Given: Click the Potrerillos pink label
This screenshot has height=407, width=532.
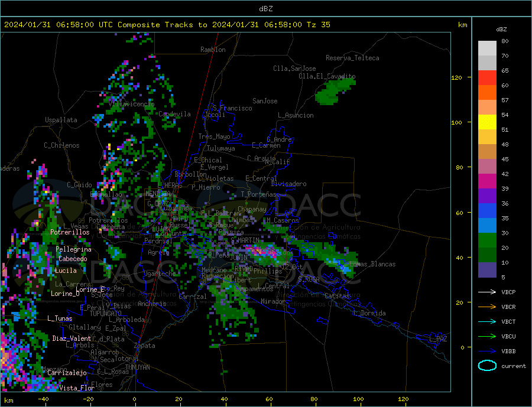Looking at the screenshot, I should tap(70, 232).
